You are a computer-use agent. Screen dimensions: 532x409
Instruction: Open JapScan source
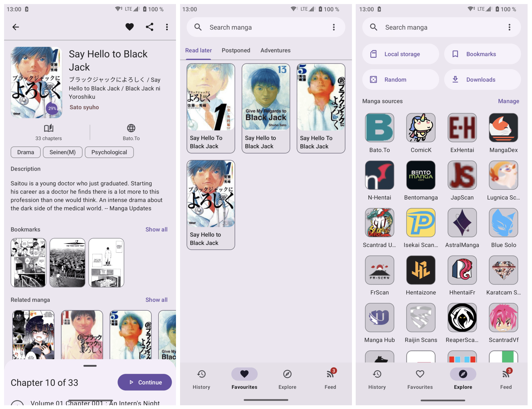coord(462,181)
